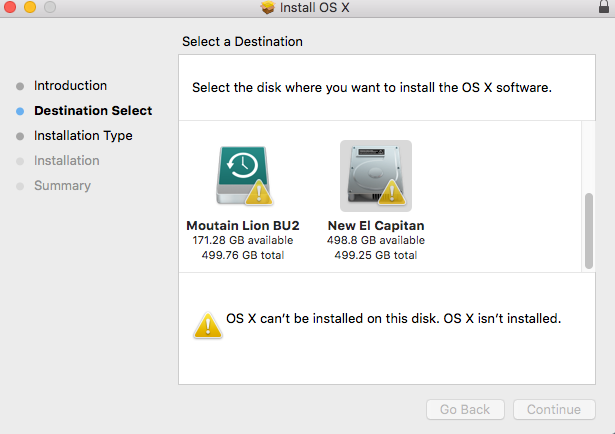Select the New El Capitan hard drive icon

[x=375, y=173]
